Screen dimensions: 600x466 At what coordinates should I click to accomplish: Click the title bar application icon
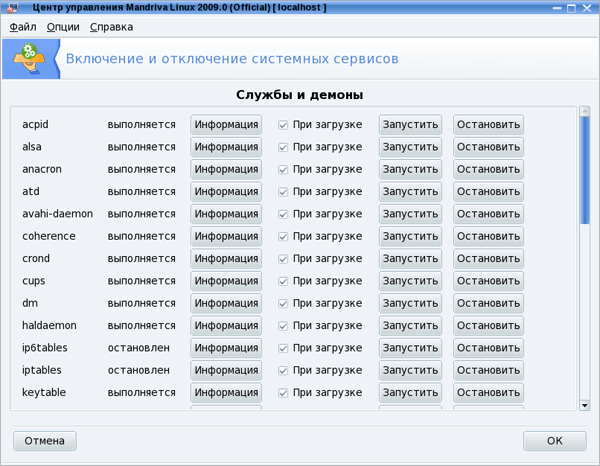click(13, 7)
